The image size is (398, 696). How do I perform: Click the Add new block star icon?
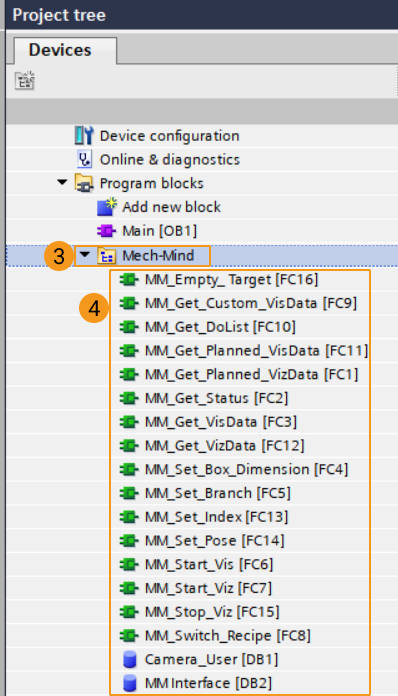(x=107, y=207)
